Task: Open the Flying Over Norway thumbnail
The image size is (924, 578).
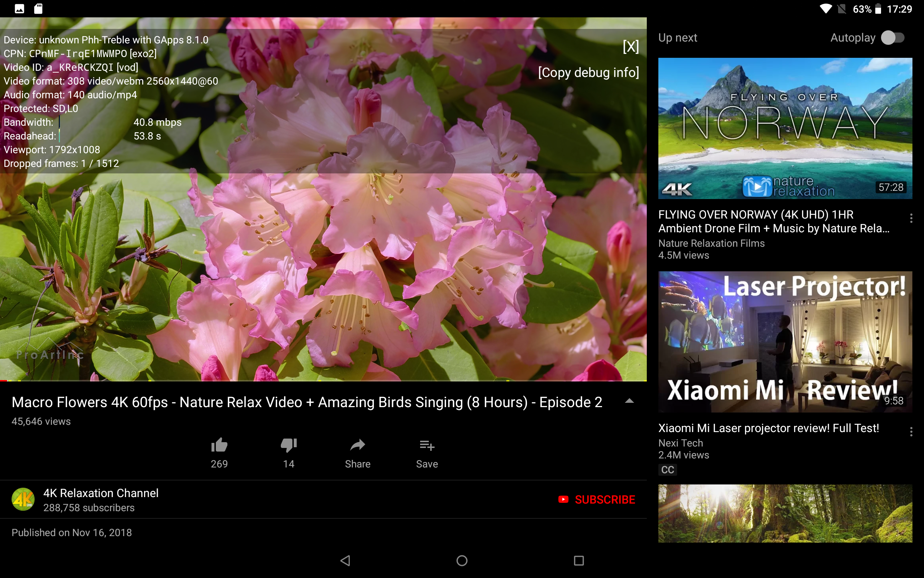Action: click(x=785, y=128)
